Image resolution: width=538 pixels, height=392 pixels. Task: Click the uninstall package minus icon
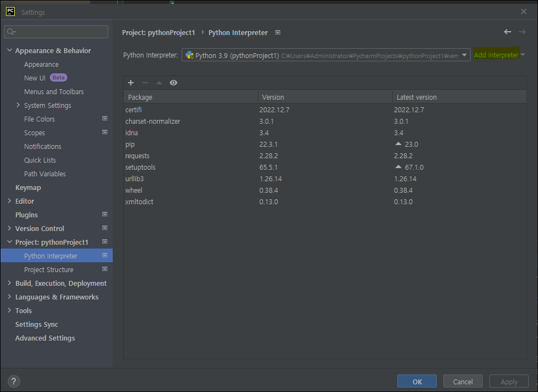(145, 83)
